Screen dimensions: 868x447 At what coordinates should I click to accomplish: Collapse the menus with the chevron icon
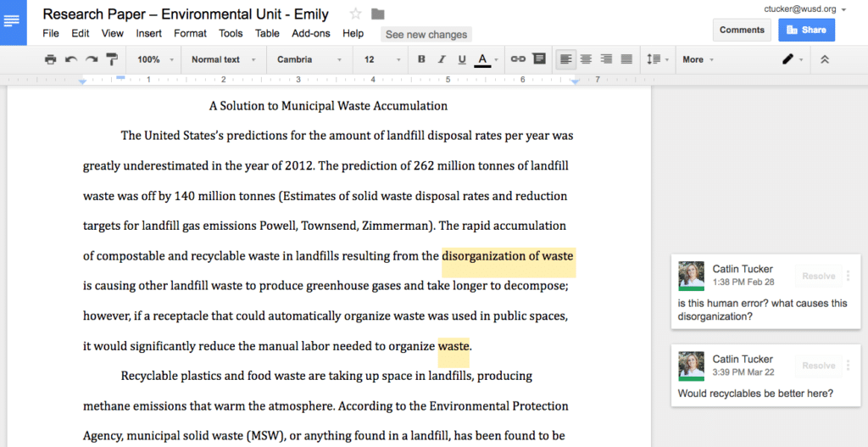(x=824, y=59)
